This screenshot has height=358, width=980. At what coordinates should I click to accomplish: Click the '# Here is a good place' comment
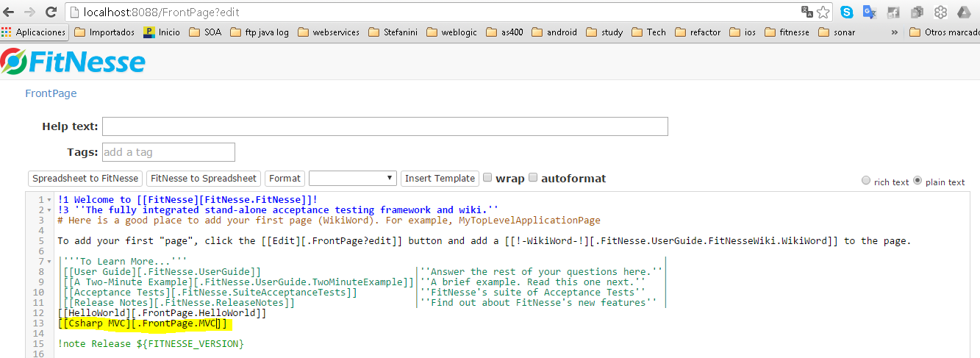pyautogui.click(x=329, y=221)
